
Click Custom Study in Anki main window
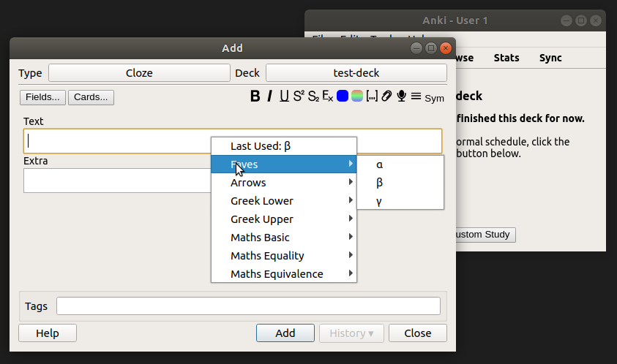pos(485,235)
